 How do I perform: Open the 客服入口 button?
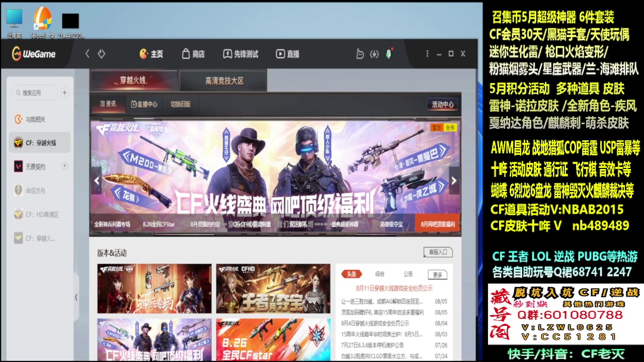click(438, 252)
